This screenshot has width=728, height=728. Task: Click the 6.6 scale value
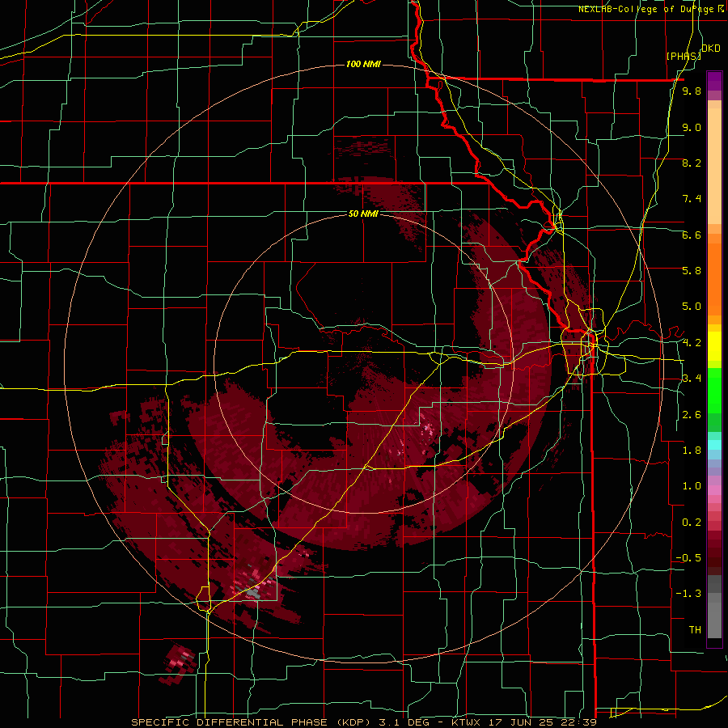(692, 235)
